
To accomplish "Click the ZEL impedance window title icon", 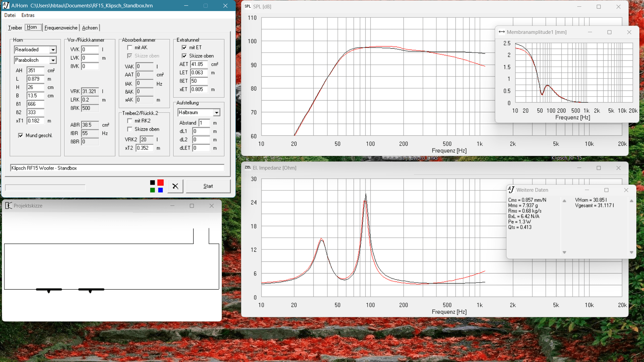I will coord(248,168).
